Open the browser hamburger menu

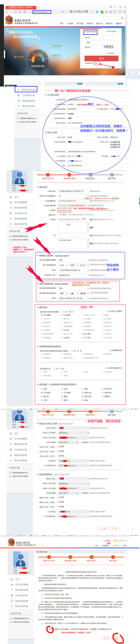point(125,12)
